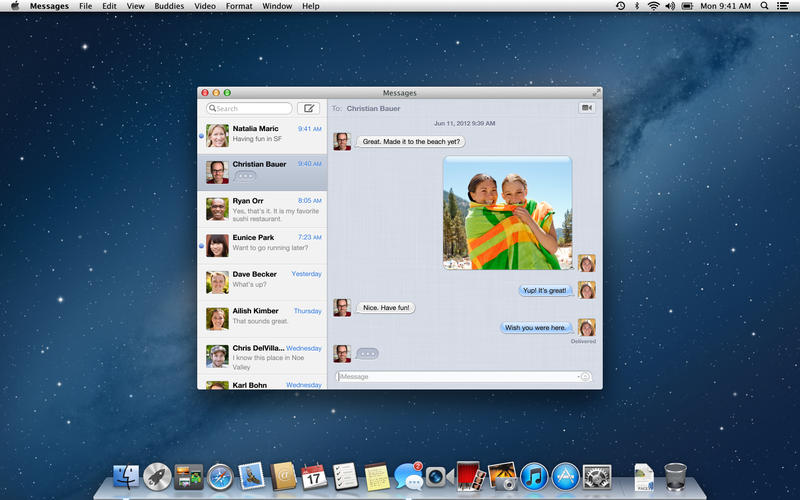The width and height of the screenshot is (800, 500).
Task: Start a FaceTime video call with Christian
Action: [x=587, y=108]
